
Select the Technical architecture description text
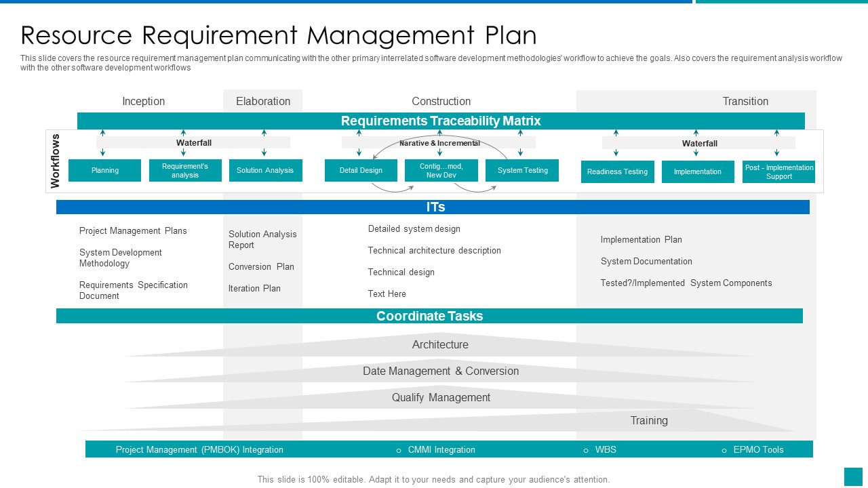(x=435, y=250)
